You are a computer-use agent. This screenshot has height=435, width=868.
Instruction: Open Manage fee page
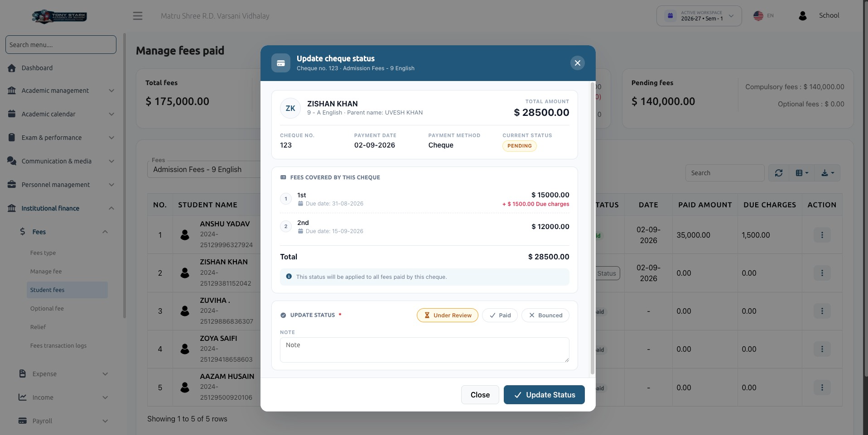point(46,272)
